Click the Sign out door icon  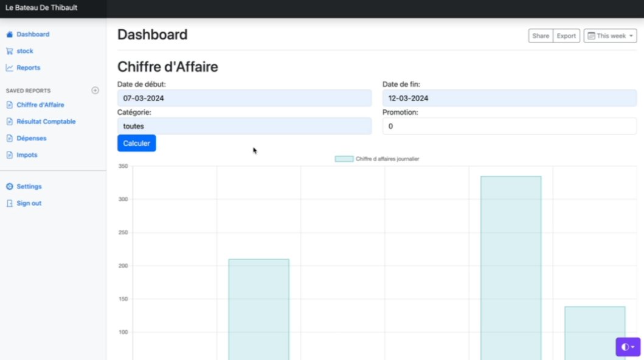(x=9, y=203)
